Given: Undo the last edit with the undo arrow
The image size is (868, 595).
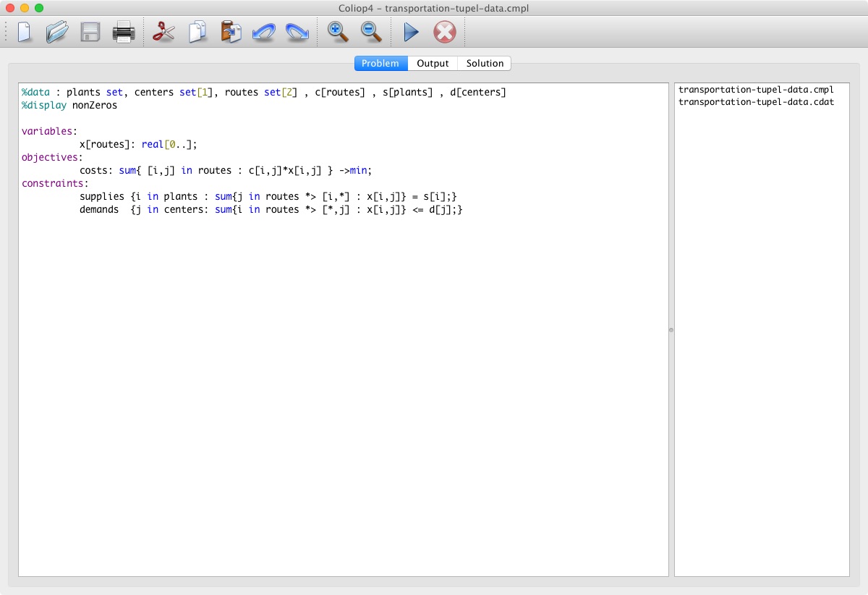Looking at the screenshot, I should click(x=263, y=33).
